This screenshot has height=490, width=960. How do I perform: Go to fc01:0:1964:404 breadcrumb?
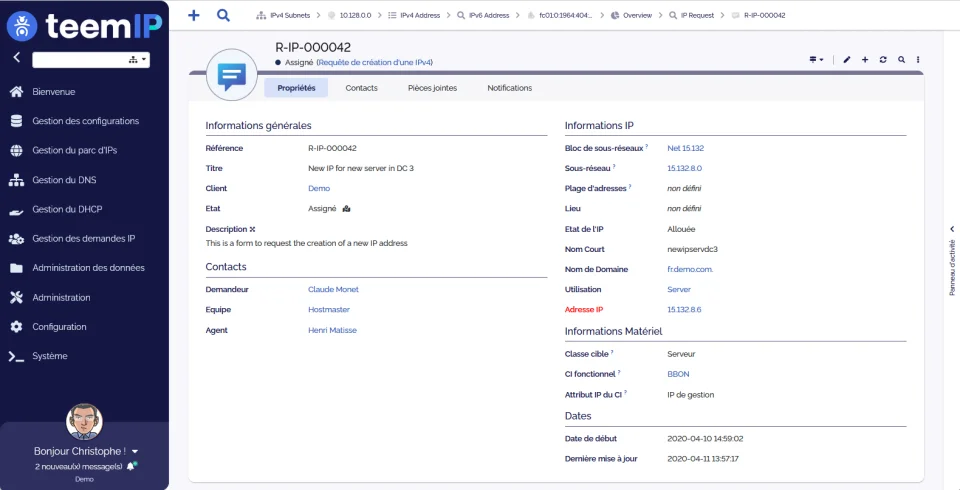point(560,15)
